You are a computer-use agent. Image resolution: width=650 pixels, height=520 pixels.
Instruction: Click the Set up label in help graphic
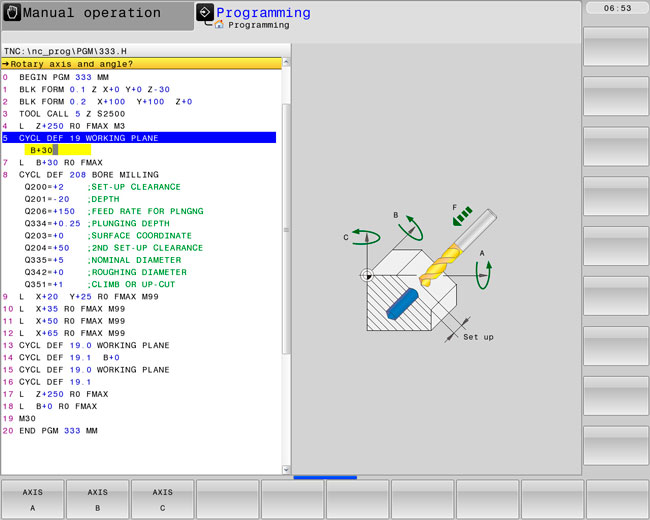pos(478,337)
